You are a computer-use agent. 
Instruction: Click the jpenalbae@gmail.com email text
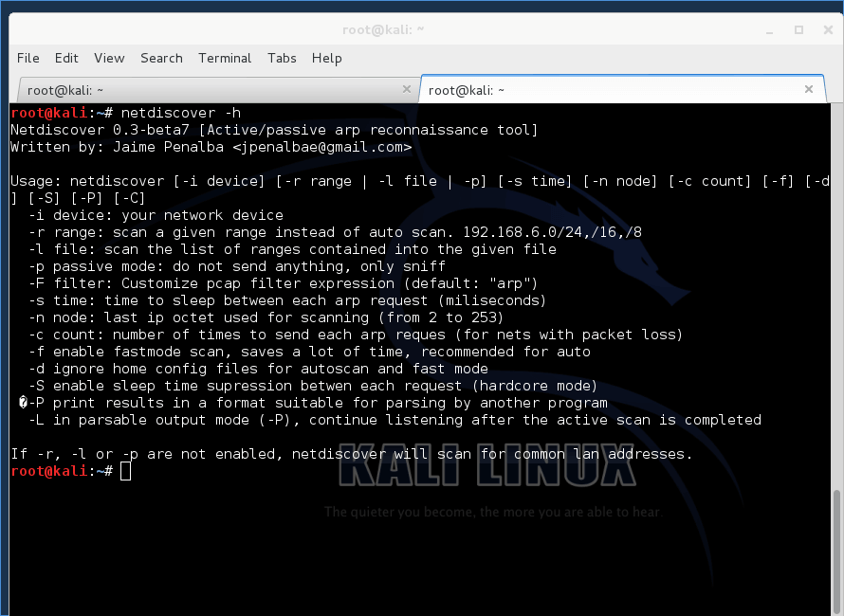(x=322, y=147)
